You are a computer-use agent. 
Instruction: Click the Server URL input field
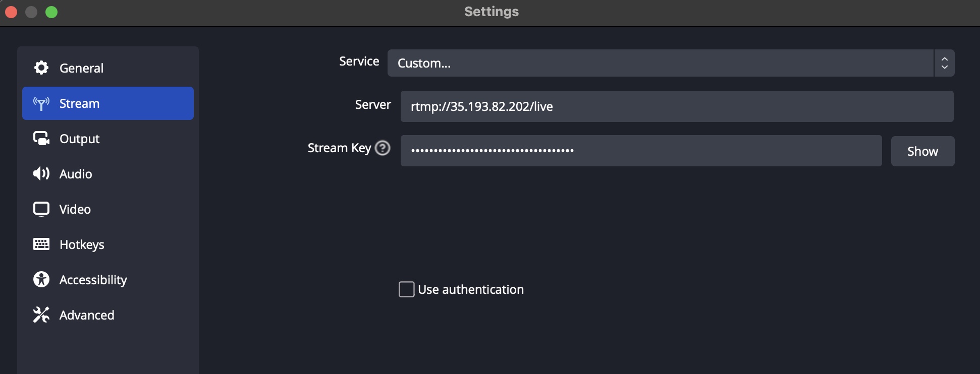[677, 106]
